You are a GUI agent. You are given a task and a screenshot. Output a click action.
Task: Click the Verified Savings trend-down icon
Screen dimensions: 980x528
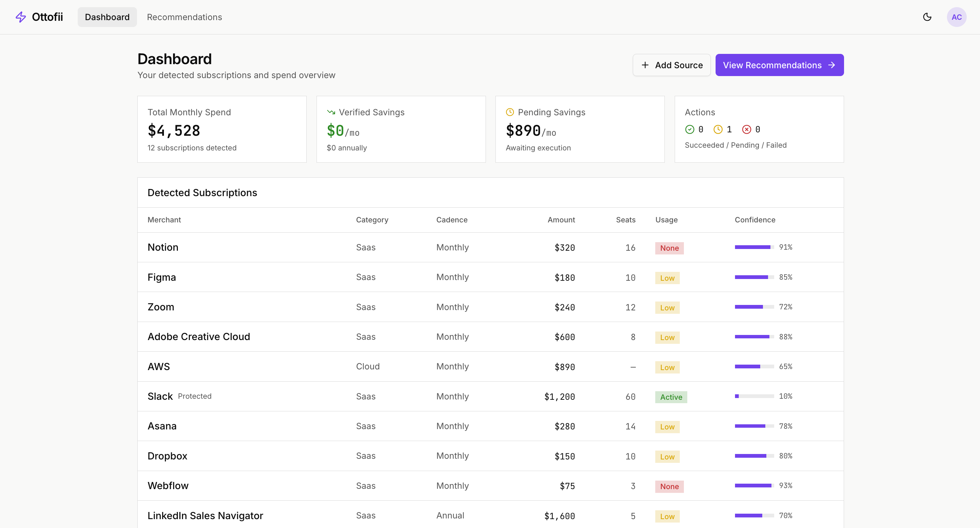[x=331, y=112]
